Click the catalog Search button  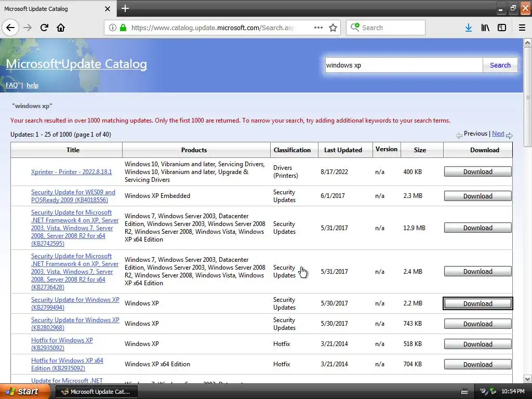point(500,65)
